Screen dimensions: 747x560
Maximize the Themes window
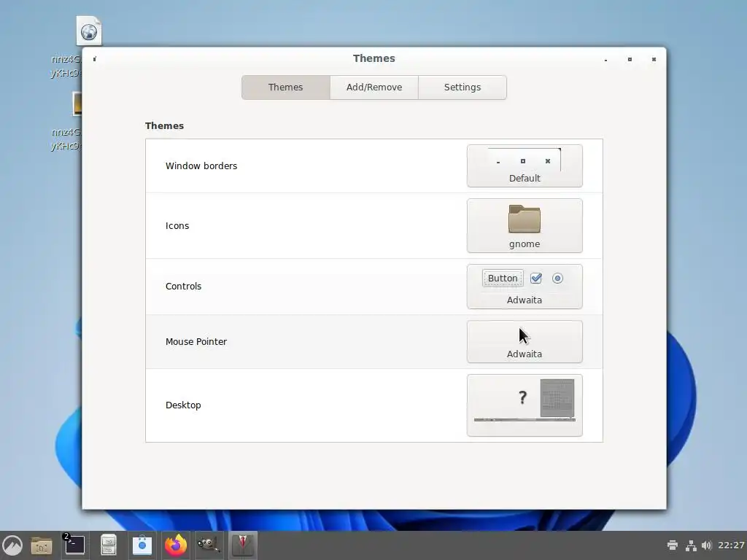pos(630,60)
